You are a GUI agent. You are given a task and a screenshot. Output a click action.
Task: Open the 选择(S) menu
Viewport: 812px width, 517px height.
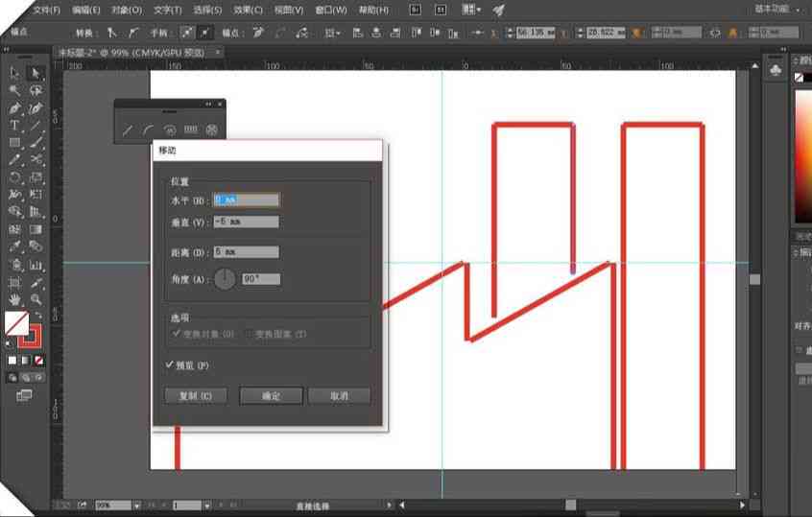tap(207, 10)
